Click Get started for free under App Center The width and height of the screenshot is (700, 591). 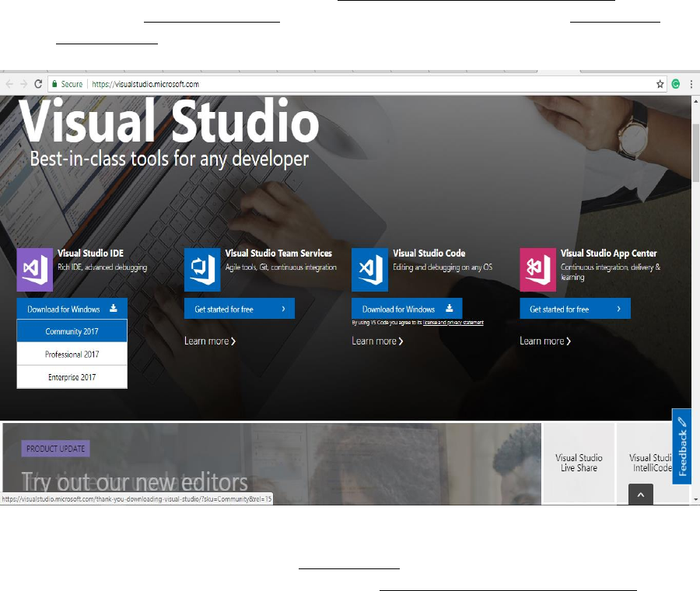point(575,309)
